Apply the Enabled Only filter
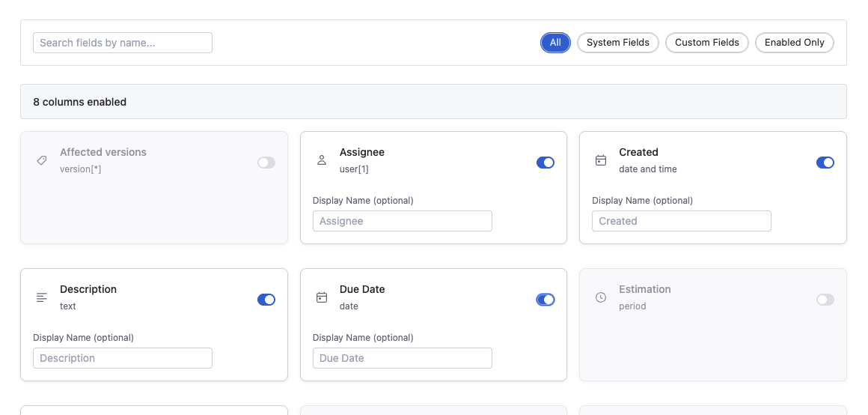The width and height of the screenshot is (868, 415). click(x=794, y=43)
